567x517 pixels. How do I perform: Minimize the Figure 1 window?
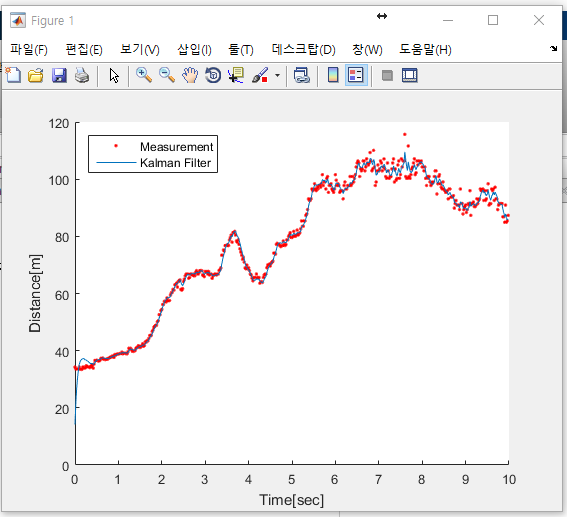coord(448,20)
